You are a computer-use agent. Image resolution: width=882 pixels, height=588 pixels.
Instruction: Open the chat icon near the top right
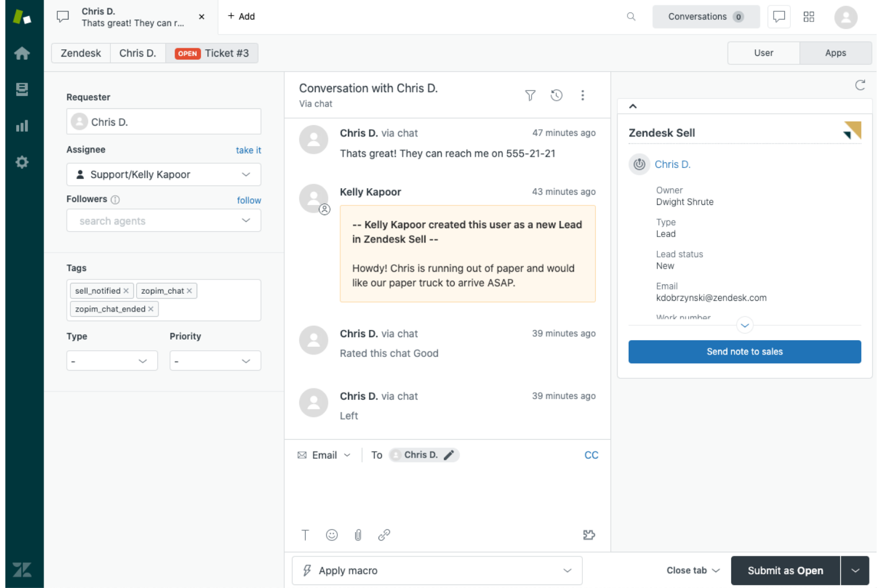click(x=779, y=16)
